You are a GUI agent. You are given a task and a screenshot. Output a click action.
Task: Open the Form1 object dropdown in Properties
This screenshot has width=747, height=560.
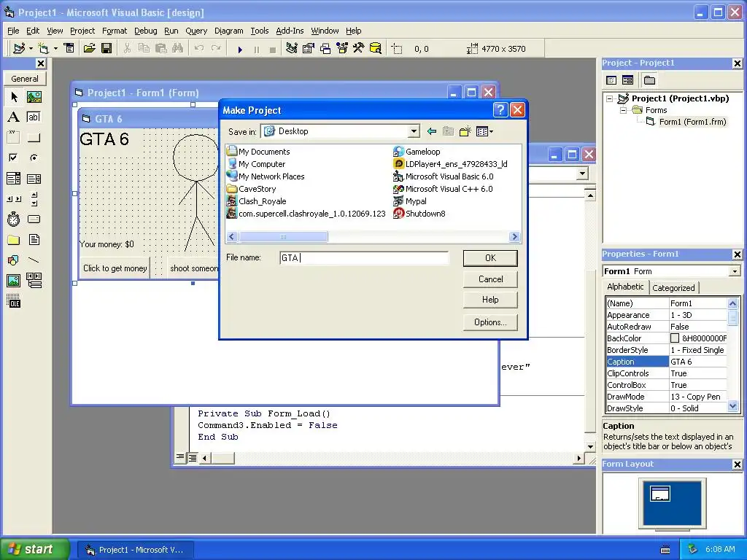coord(735,271)
